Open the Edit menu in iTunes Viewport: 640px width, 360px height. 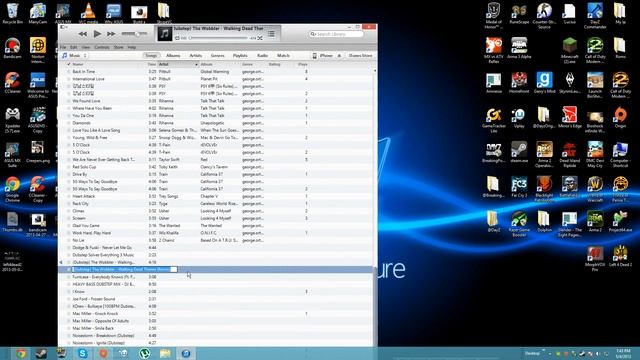point(73,47)
